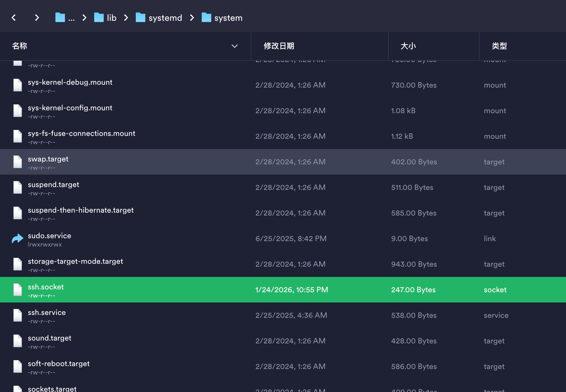566x392 pixels.
Task: Click size 247.00 Bytes of ssh.socket
Action: (413, 290)
